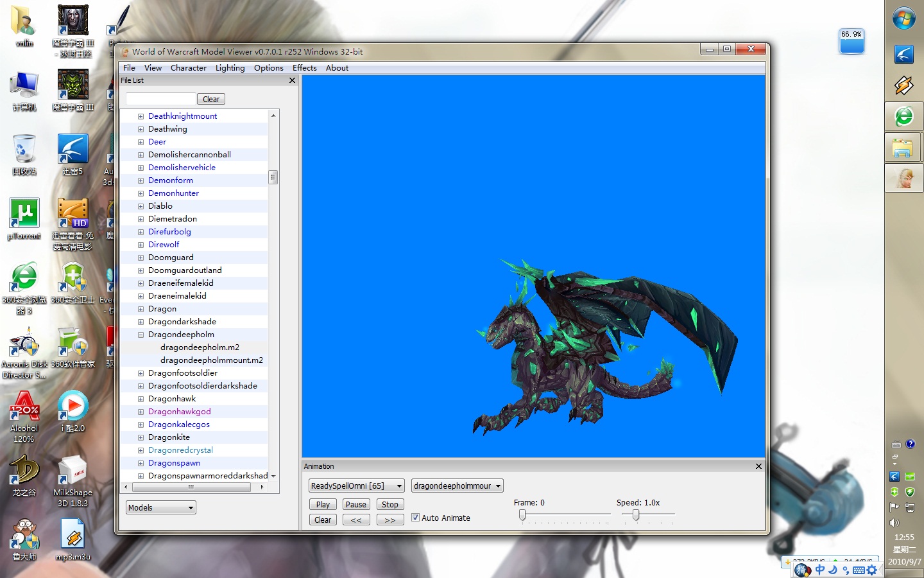Open the Thunder bird icon on taskbar
The height and width of the screenshot is (578, 924).
pos(904,55)
